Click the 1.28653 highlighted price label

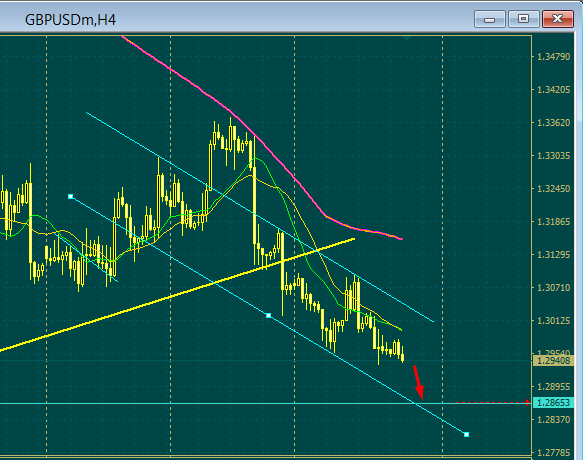(554, 403)
